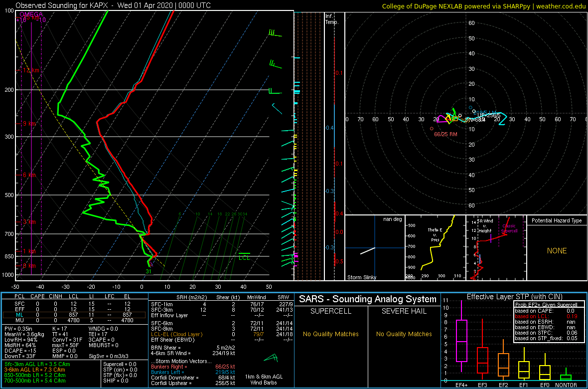This screenshot has width=588, height=389.
Task: Select the magenta EF4+ box plot
Action: (x=461, y=336)
